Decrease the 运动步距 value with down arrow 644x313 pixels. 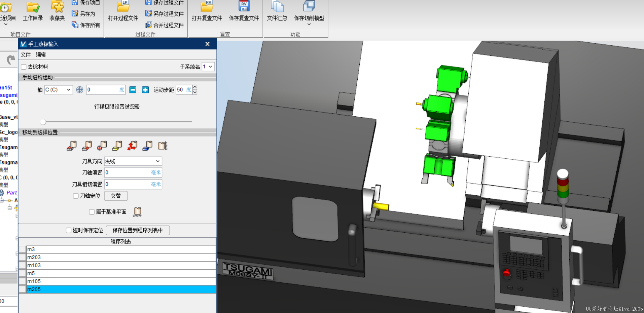point(194,92)
